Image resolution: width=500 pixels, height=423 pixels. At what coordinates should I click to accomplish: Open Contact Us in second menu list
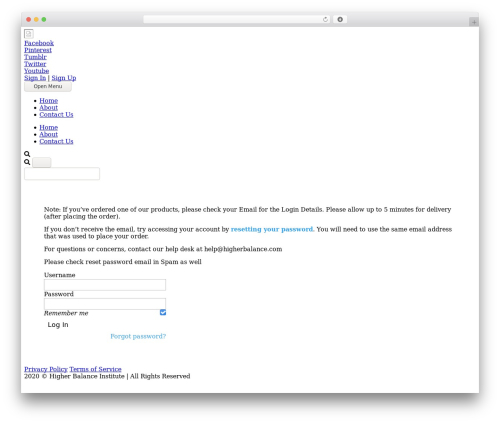(56, 142)
